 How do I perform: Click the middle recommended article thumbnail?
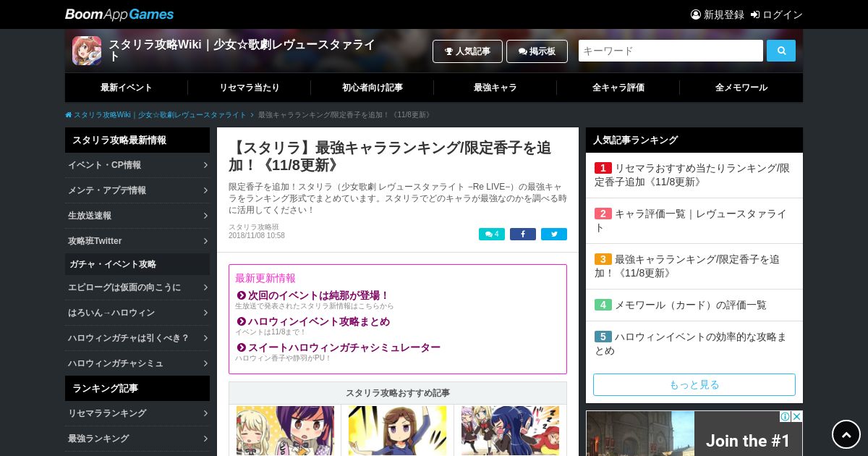point(398,430)
